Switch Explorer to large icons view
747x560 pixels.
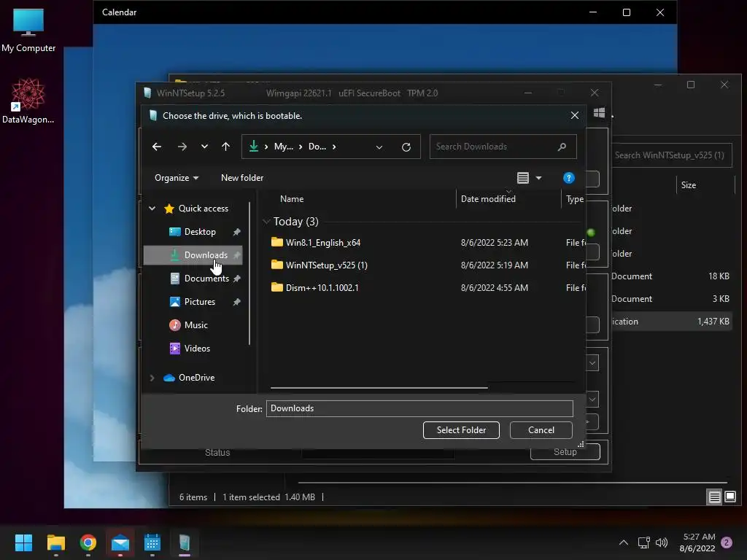pyautogui.click(x=729, y=497)
